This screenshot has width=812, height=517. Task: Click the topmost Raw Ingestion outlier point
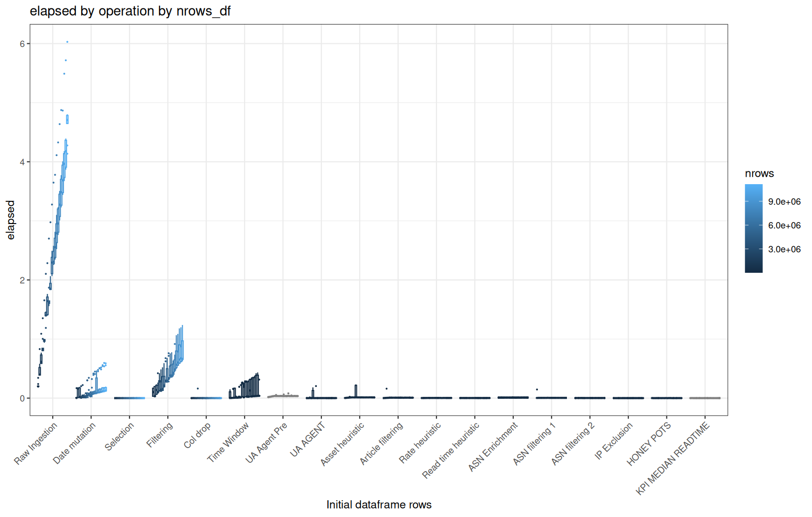[67, 42]
